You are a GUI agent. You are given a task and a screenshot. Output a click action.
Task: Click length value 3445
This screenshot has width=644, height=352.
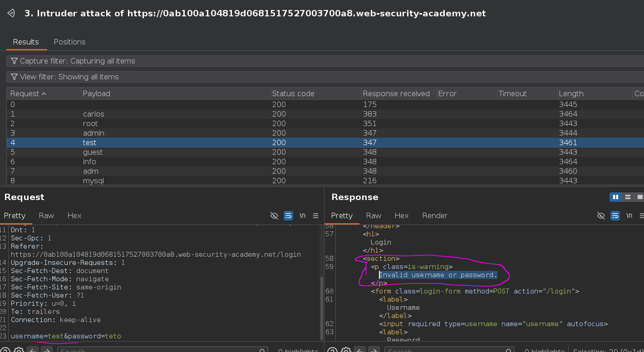(x=568, y=104)
